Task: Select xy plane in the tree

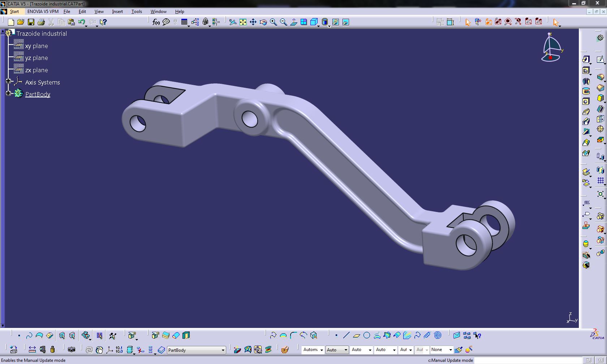Action: (36, 46)
